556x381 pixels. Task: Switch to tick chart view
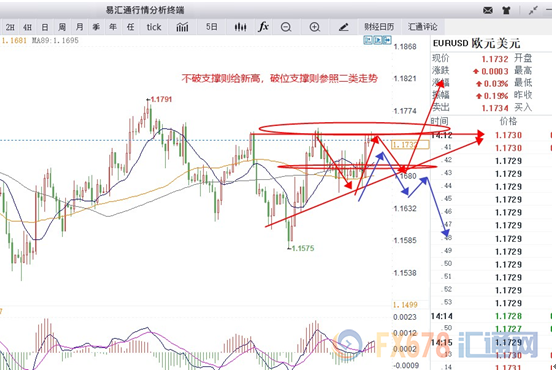[154, 27]
